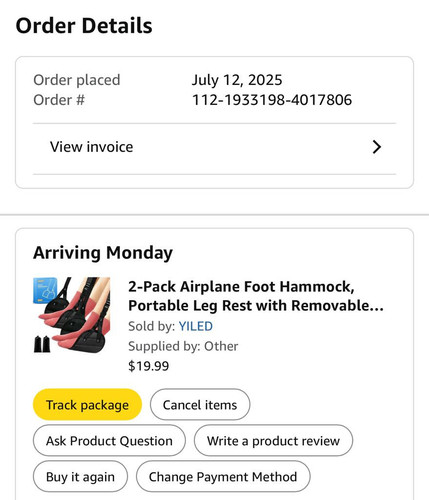Visit the YILED seller link
The width and height of the screenshot is (429, 500).
click(x=195, y=326)
